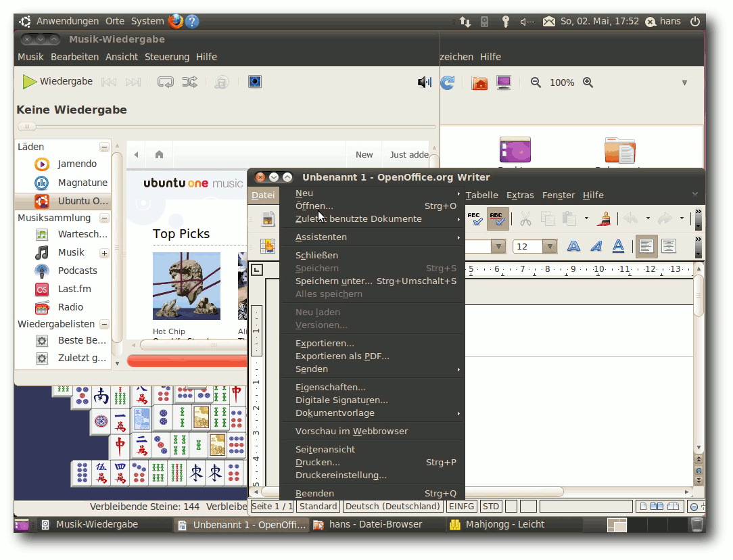
Task: Go to the previous track
Action: tap(109, 83)
